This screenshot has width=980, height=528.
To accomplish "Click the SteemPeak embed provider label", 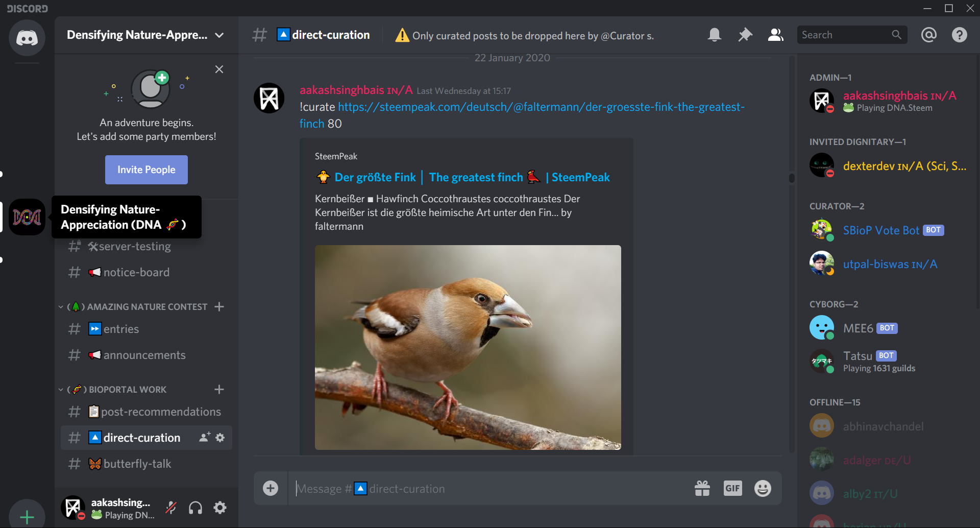I will click(336, 156).
